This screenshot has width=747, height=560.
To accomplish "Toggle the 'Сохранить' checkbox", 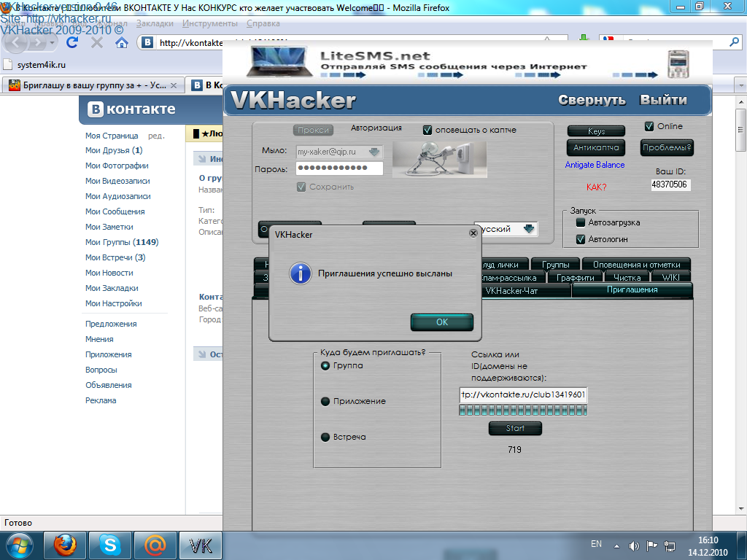I will (301, 187).
